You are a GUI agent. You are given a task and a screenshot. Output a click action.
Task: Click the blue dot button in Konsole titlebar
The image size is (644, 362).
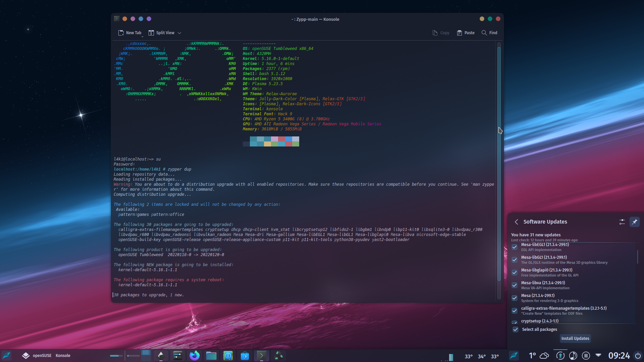141,19
